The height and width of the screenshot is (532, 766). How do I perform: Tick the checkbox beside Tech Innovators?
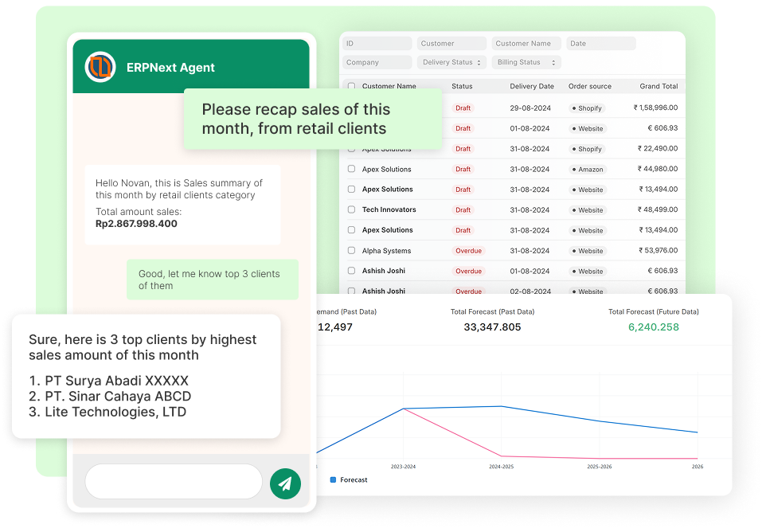click(x=351, y=209)
